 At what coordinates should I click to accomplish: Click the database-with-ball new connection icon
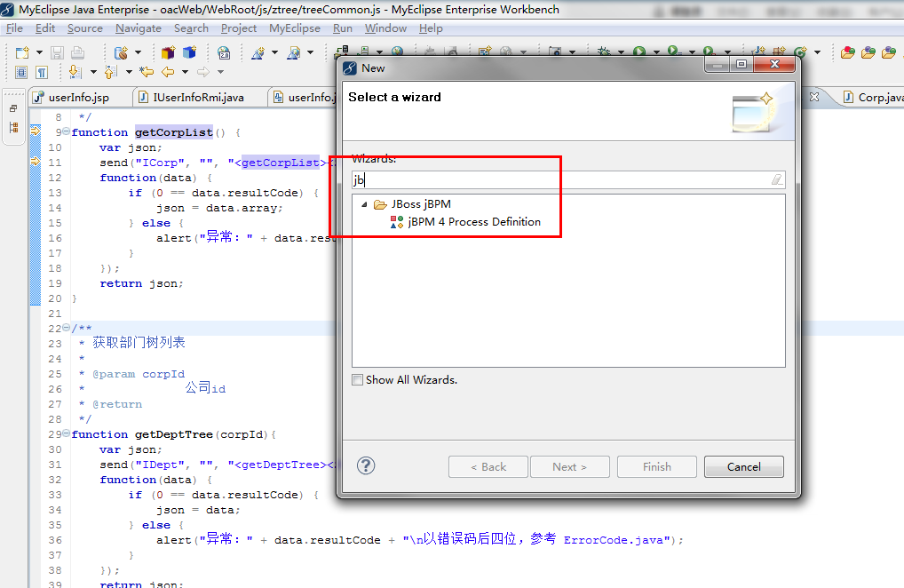coord(121,53)
